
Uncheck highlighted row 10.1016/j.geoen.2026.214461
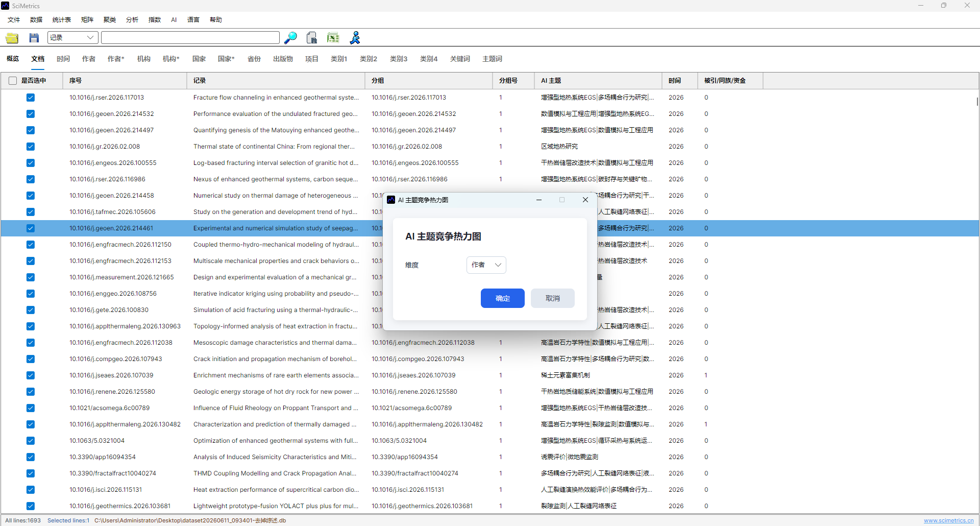31,228
